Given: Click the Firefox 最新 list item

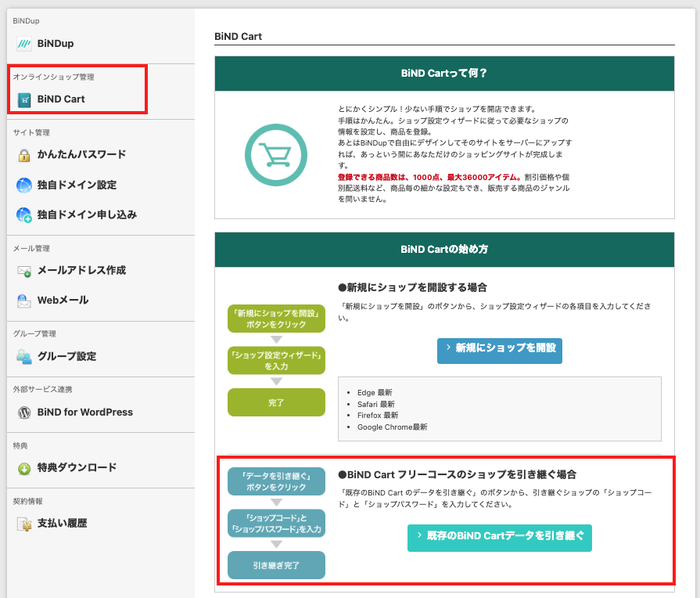Looking at the screenshot, I should click(x=378, y=415).
